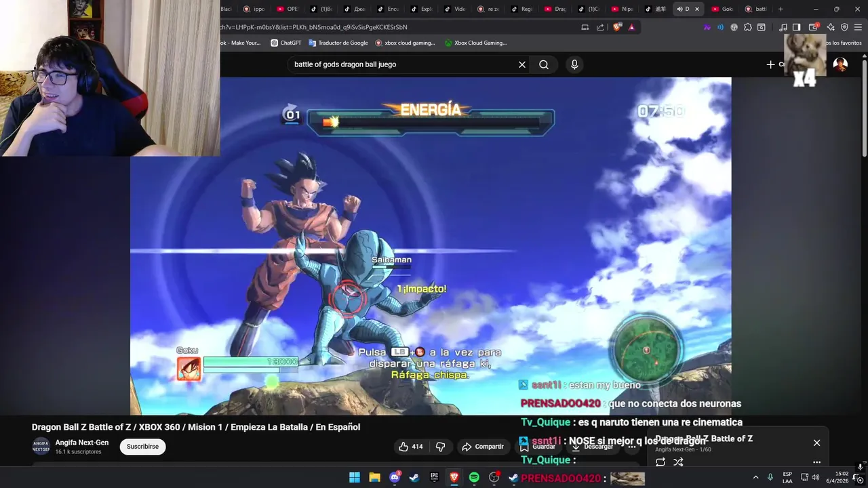868x488 pixels.
Task: Click the Brave VPN shield icon
Action: [x=844, y=27]
